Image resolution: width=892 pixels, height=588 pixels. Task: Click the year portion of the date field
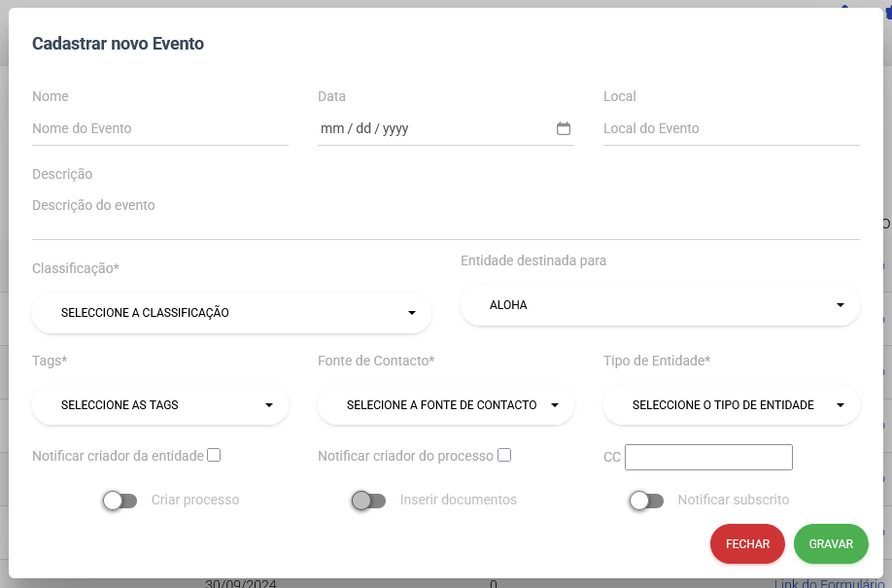click(x=395, y=128)
